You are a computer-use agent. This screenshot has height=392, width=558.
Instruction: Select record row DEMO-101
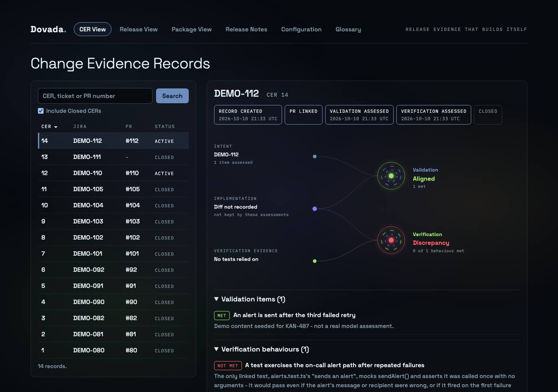[113, 253]
